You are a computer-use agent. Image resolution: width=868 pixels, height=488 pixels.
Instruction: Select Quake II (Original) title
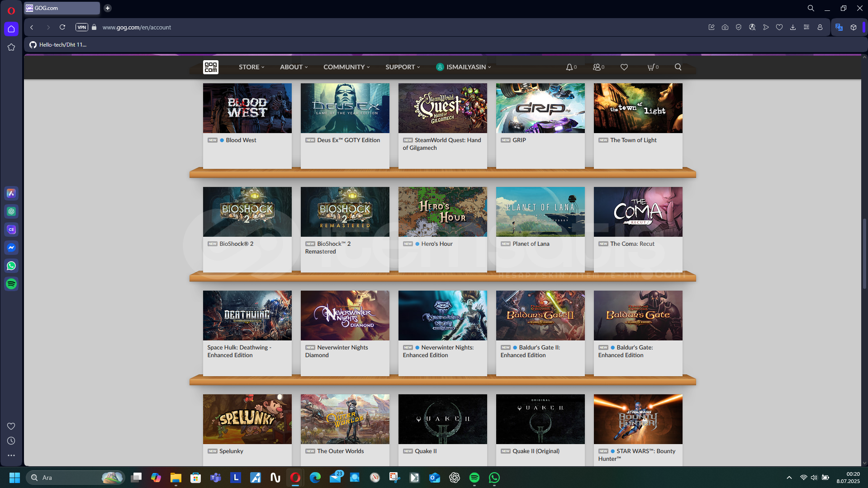[536, 451]
